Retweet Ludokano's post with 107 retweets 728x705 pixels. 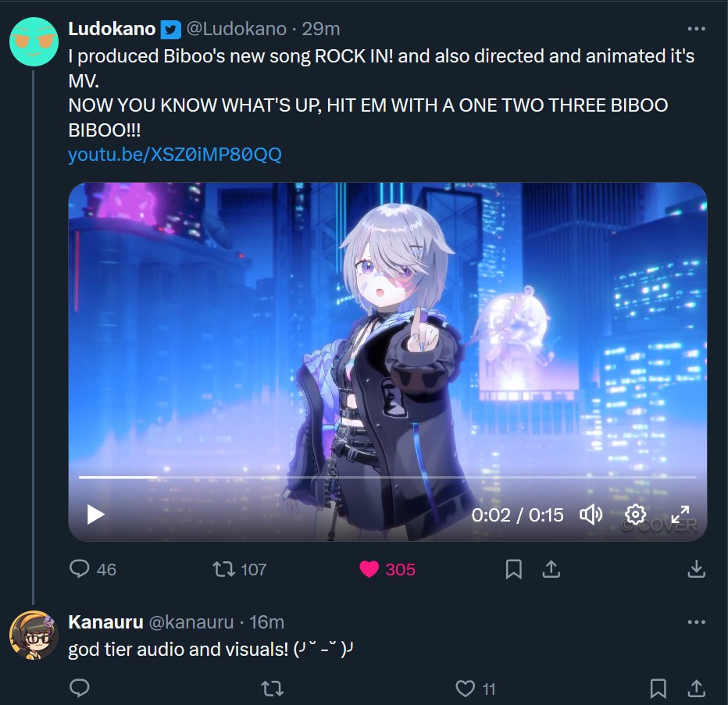point(223,569)
